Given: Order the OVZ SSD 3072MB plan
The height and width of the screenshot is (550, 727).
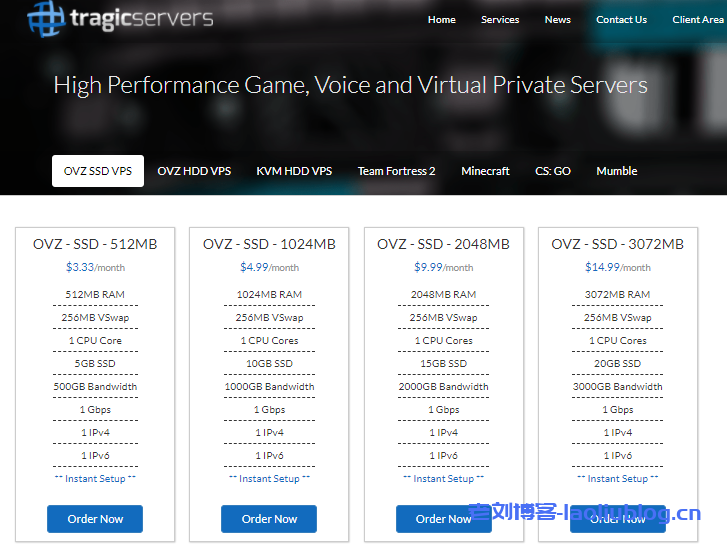Looking at the screenshot, I should pyautogui.click(x=617, y=519).
